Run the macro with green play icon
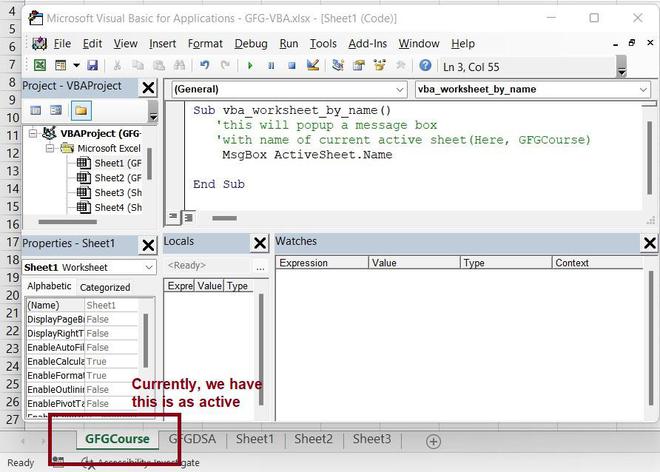660x472 pixels. 250,66
